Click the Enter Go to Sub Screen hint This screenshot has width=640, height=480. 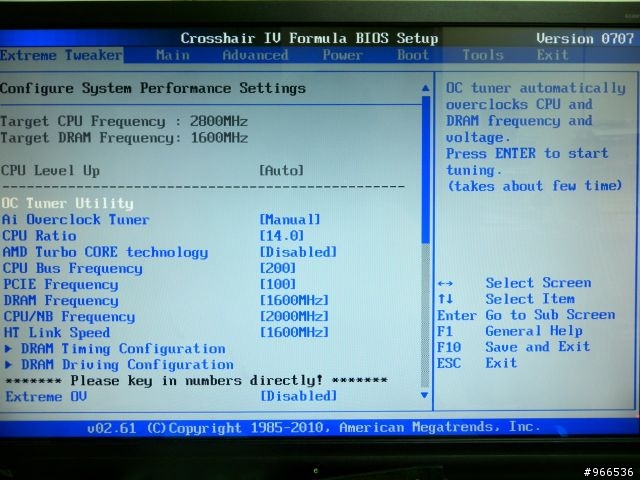tap(526, 315)
